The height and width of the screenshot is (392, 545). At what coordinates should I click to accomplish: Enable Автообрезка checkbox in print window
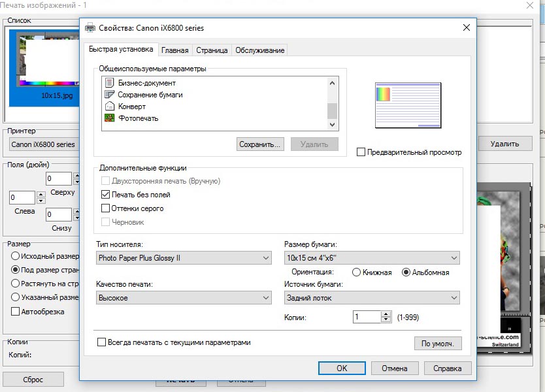[x=15, y=311]
